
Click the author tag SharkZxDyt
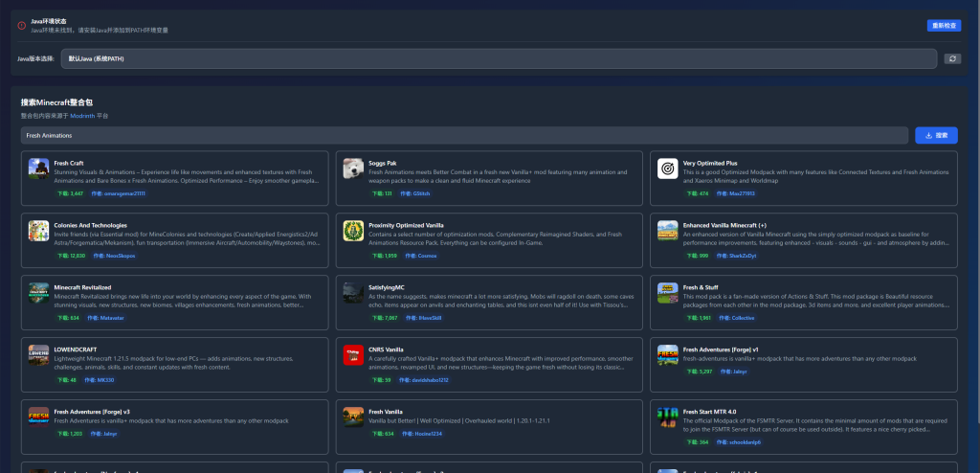(x=736, y=256)
